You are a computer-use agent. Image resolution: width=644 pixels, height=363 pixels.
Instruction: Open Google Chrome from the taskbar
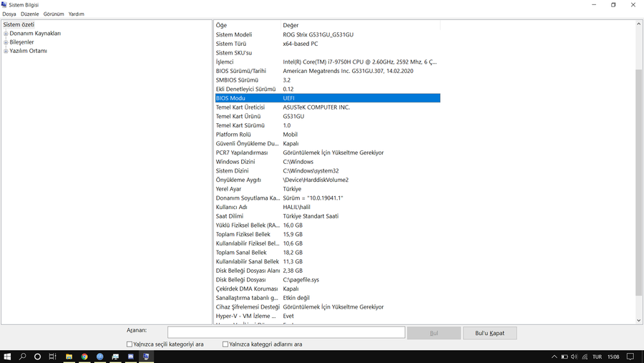(x=84, y=357)
